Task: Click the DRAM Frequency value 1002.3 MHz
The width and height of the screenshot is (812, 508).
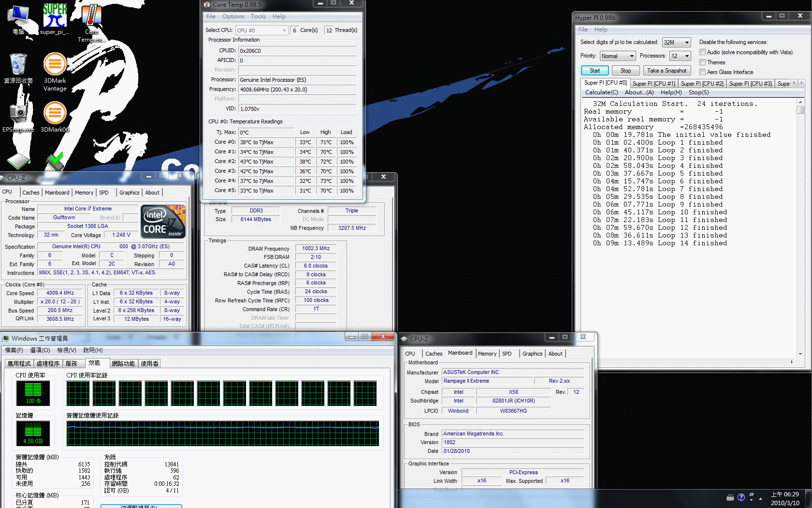Action: point(316,249)
